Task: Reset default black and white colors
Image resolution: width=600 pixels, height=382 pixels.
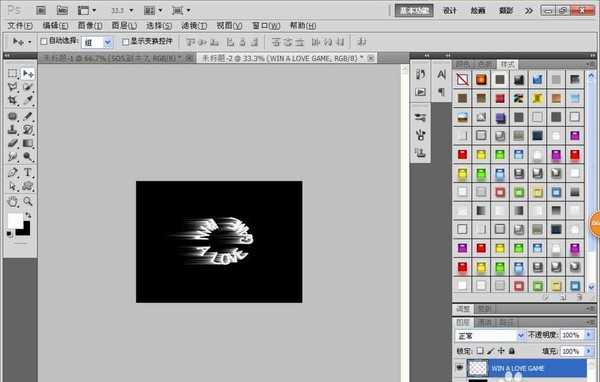Action: point(10,234)
